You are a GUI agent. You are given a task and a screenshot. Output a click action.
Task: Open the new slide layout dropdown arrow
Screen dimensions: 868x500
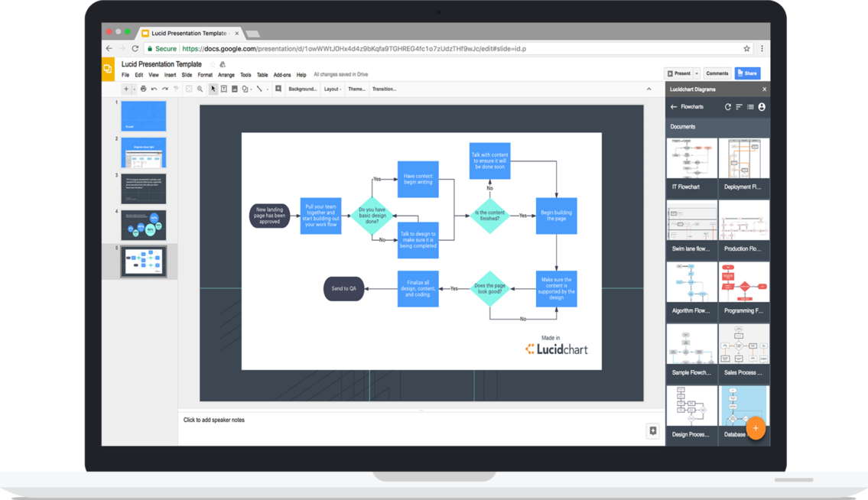point(134,89)
